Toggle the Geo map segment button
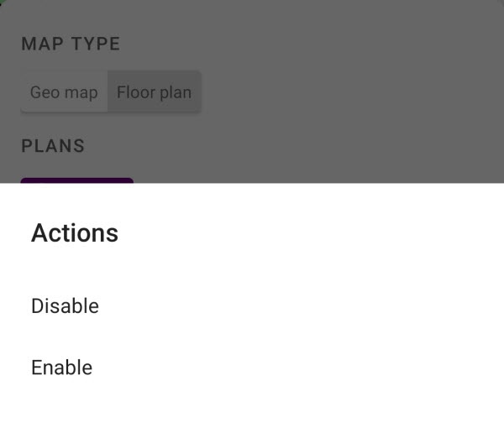 [64, 92]
